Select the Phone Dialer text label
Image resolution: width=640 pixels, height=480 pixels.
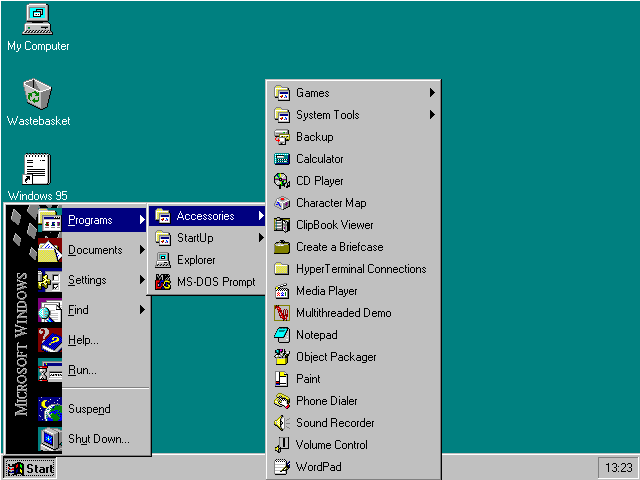pyautogui.click(x=327, y=401)
